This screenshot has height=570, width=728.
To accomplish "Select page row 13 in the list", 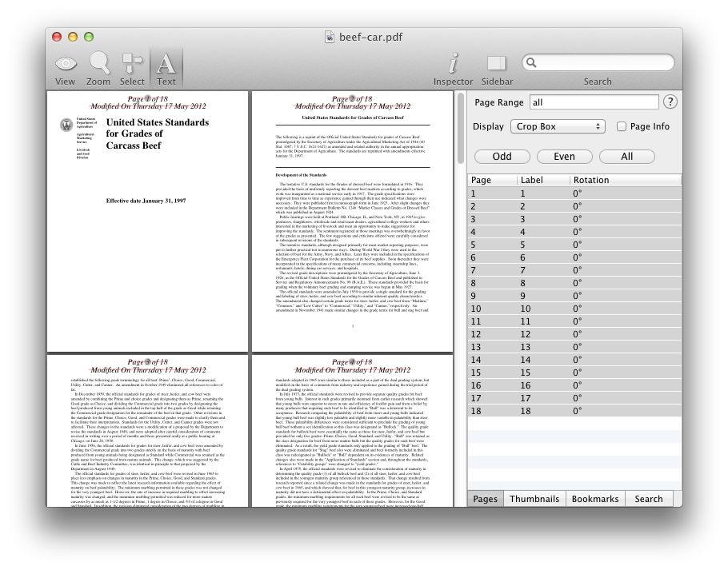I will point(574,347).
